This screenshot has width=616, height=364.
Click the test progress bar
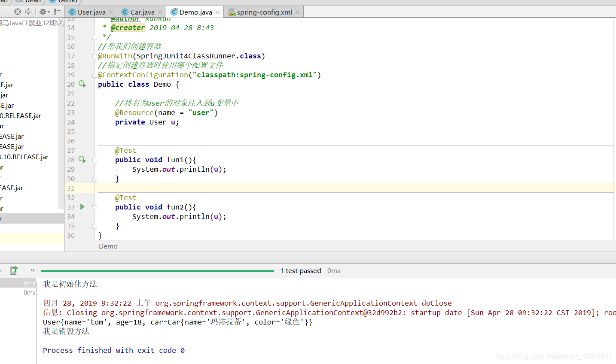(x=157, y=271)
